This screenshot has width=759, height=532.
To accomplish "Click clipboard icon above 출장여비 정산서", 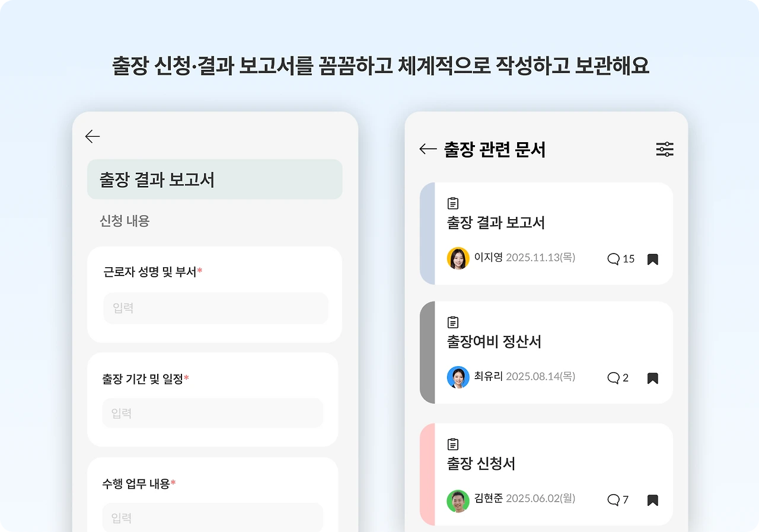I will [x=453, y=322].
